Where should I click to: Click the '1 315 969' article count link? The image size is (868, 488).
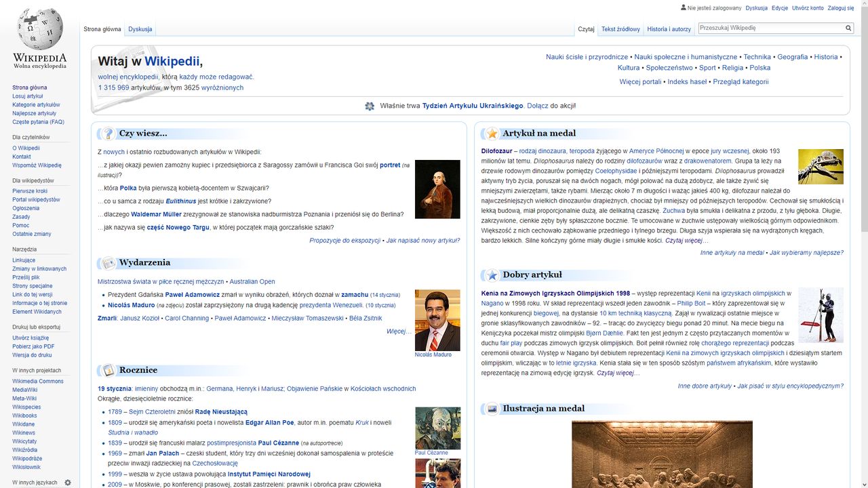point(114,87)
